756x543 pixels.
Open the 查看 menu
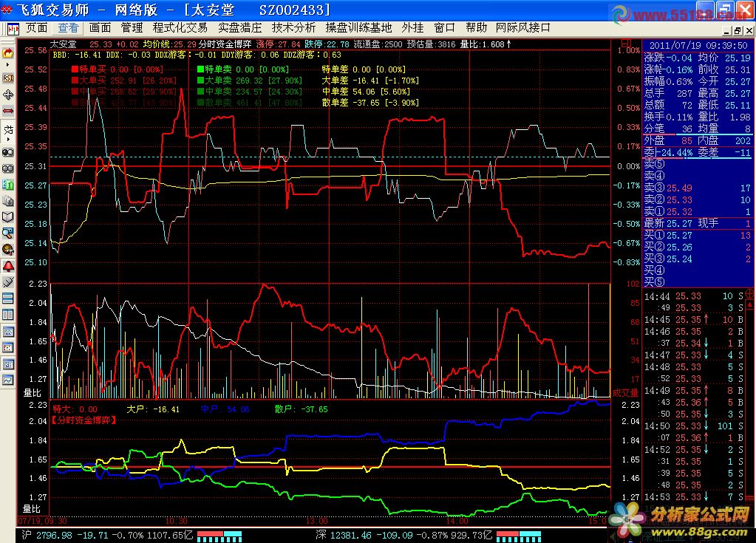[68, 28]
